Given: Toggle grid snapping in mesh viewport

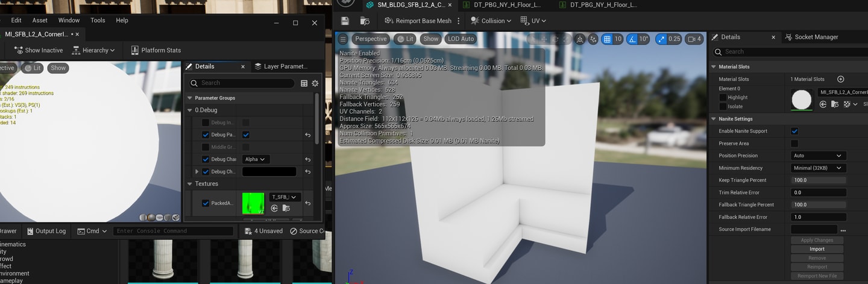Looking at the screenshot, I should click(608, 39).
